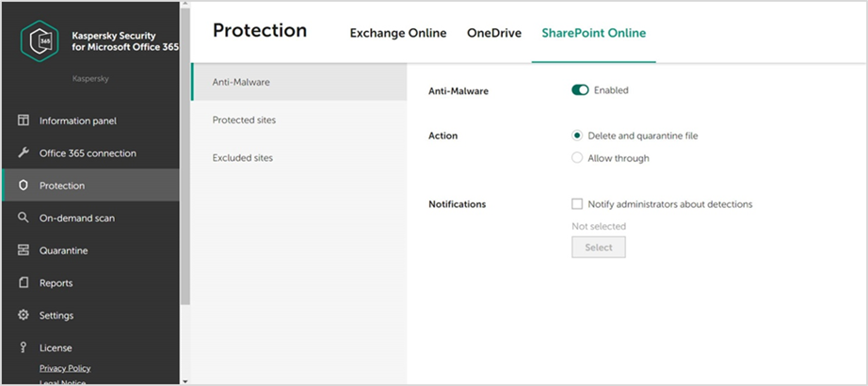868x386 pixels.
Task: Click the Quarantine icon in sidebar
Action: 24,250
